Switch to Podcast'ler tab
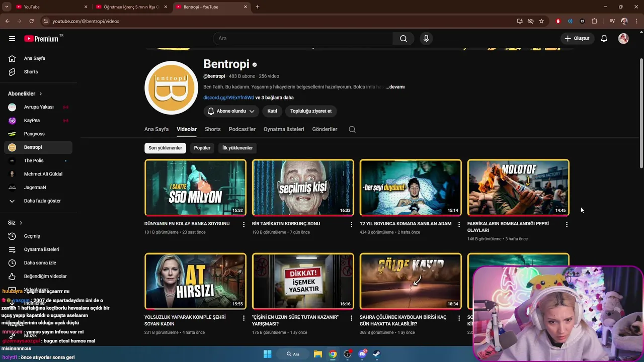This screenshot has width=644, height=362. click(242, 129)
